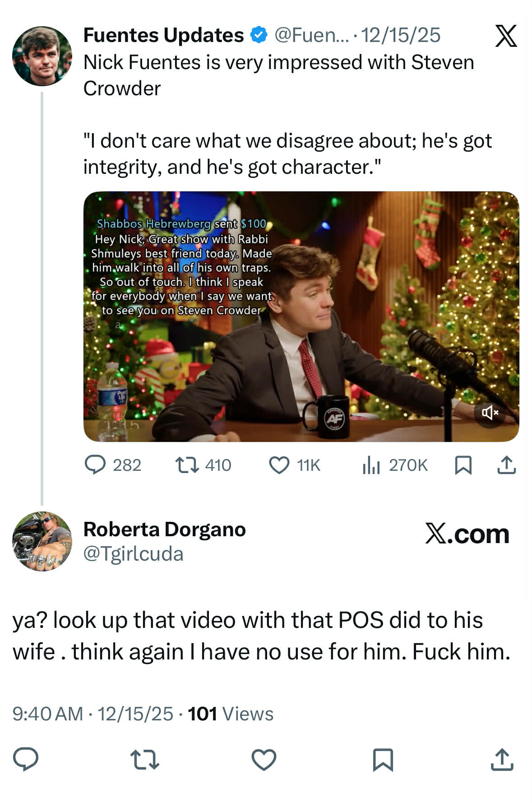Open Fuentes Updates account name link

coord(163,35)
